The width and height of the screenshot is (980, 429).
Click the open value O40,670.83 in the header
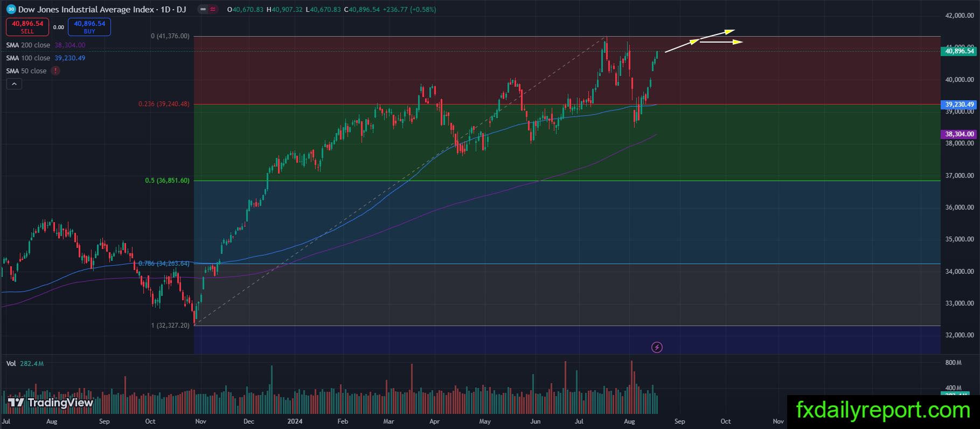tap(246, 10)
